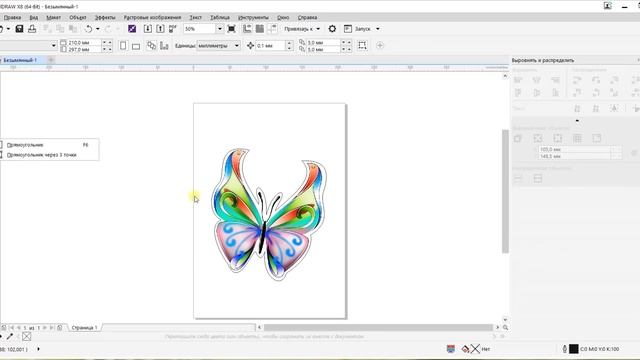This screenshot has height=360, width=640.
Task: Click the Выровнять и распределить panel title
Action: 543,60
